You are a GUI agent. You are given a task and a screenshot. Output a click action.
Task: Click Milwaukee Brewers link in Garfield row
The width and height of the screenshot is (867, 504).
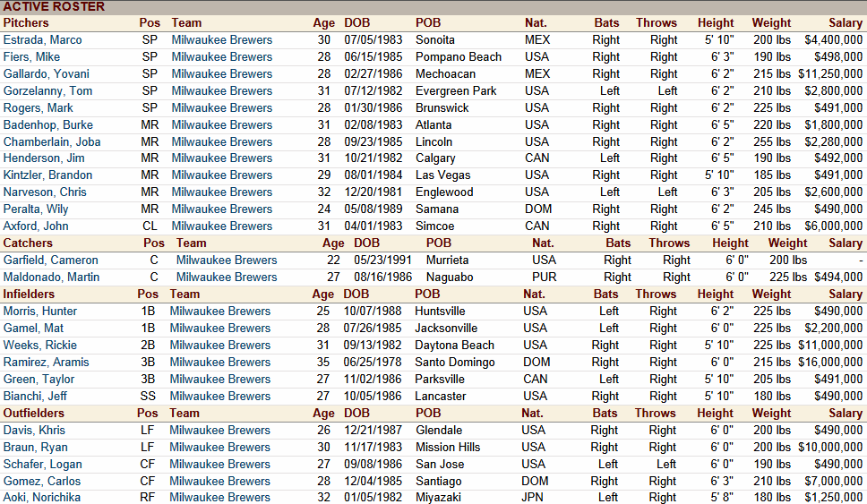click(x=227, y=261)
